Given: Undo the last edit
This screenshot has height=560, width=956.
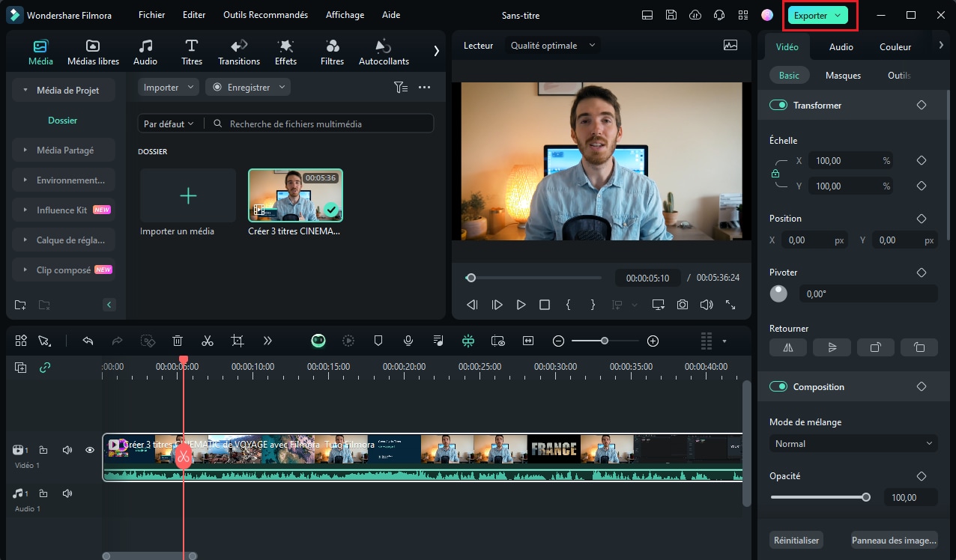Looking at the screenshot, I should click(88, 341).
